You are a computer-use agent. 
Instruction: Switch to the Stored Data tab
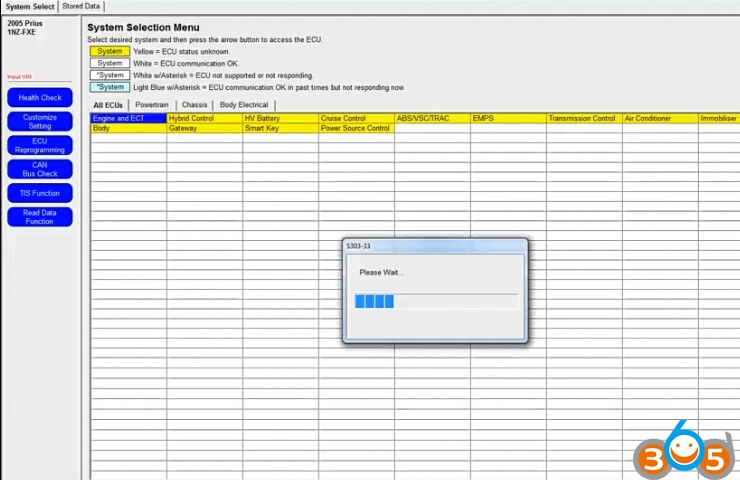tap(81, 6)
